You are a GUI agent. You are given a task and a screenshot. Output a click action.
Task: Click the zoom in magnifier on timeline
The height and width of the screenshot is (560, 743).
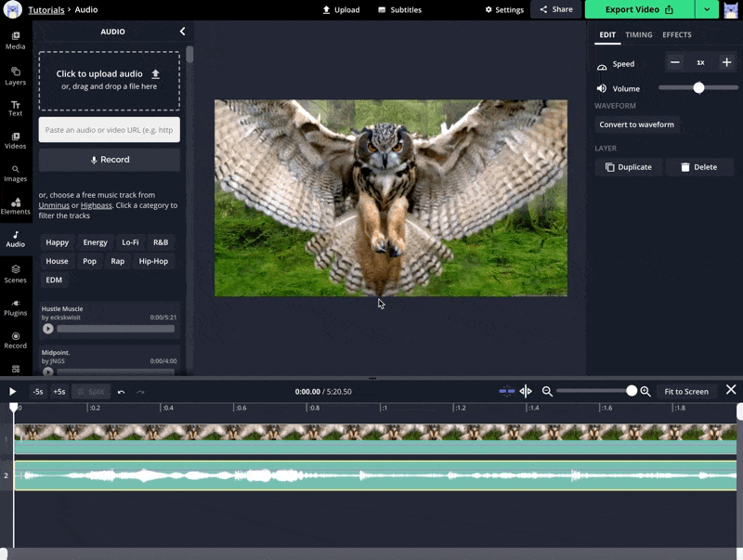pyautogui.click(x=645, y=392)
